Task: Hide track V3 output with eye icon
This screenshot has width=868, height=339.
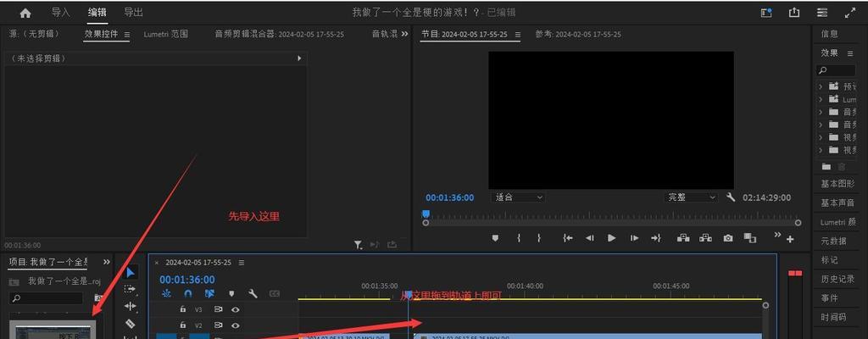Action: (236, 309)
